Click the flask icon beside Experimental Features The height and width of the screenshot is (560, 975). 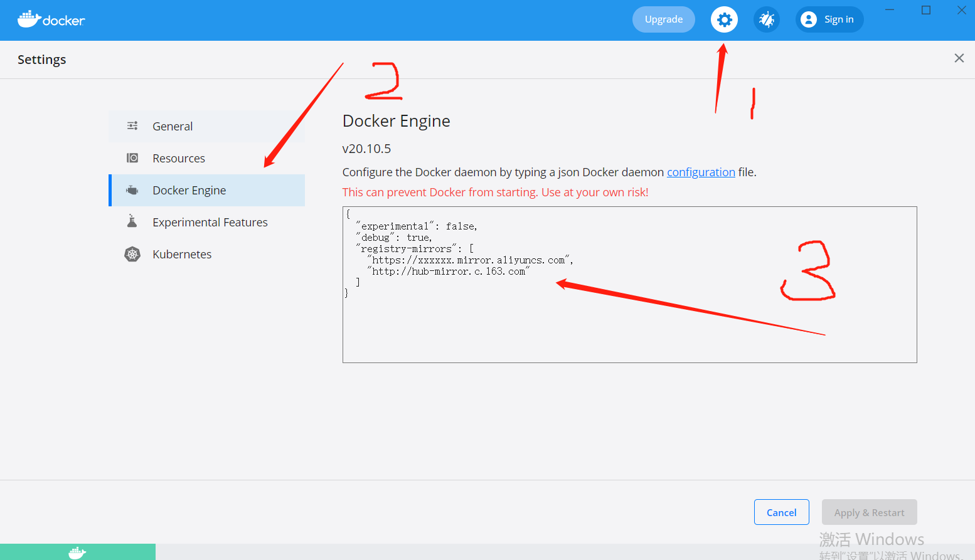coord(132,221)
